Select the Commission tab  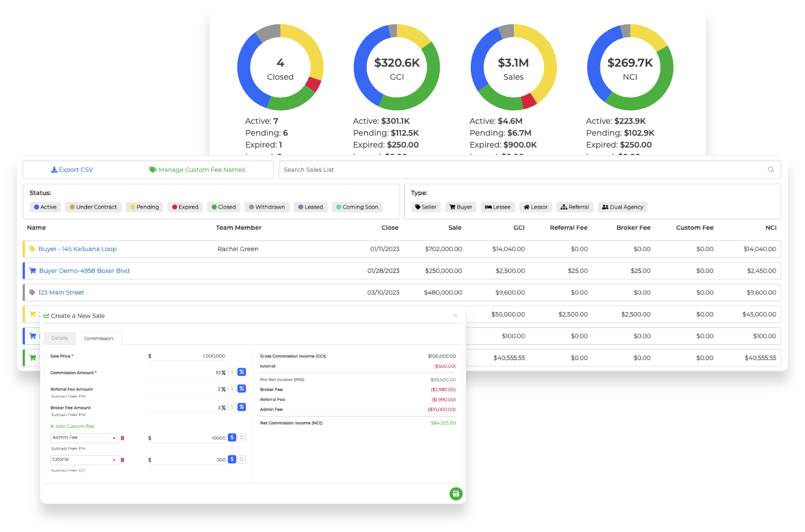(x=98, y=338)
